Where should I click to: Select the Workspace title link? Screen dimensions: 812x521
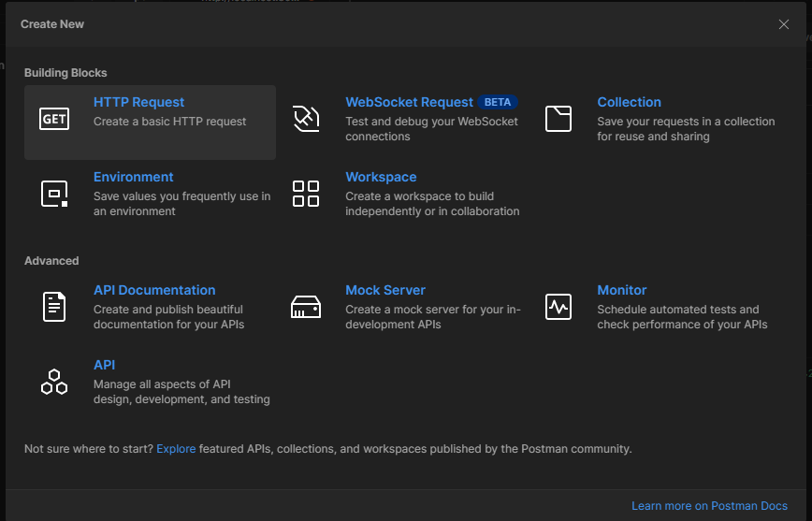(x=381, y=177)
